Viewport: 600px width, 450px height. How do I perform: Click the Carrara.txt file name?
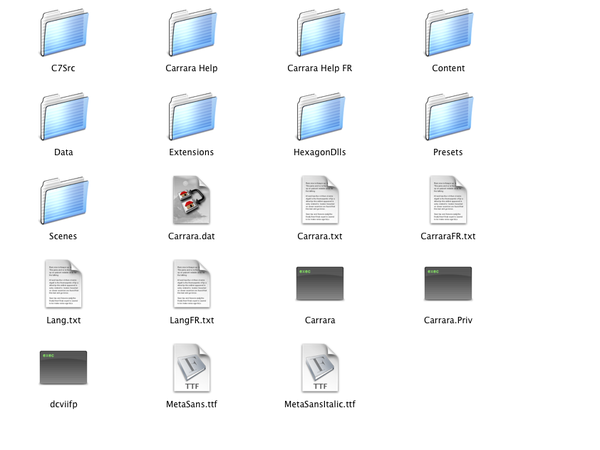tap(320, 236)
